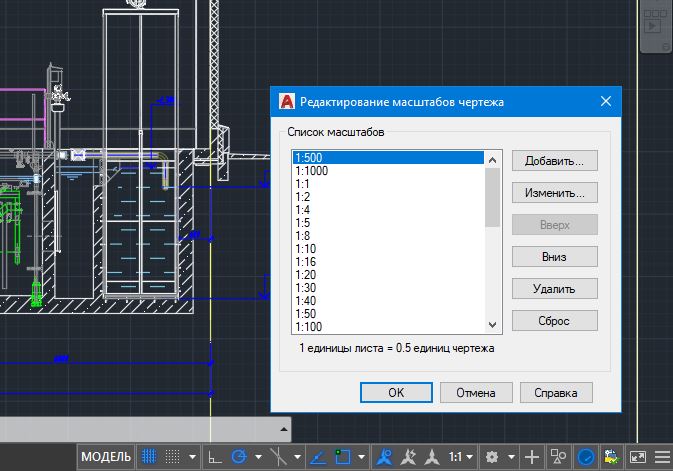Screen dimensions: 673x471
Task: Select scale 1:16 in list
Action: pyautogui.click(x=388, y=261)
